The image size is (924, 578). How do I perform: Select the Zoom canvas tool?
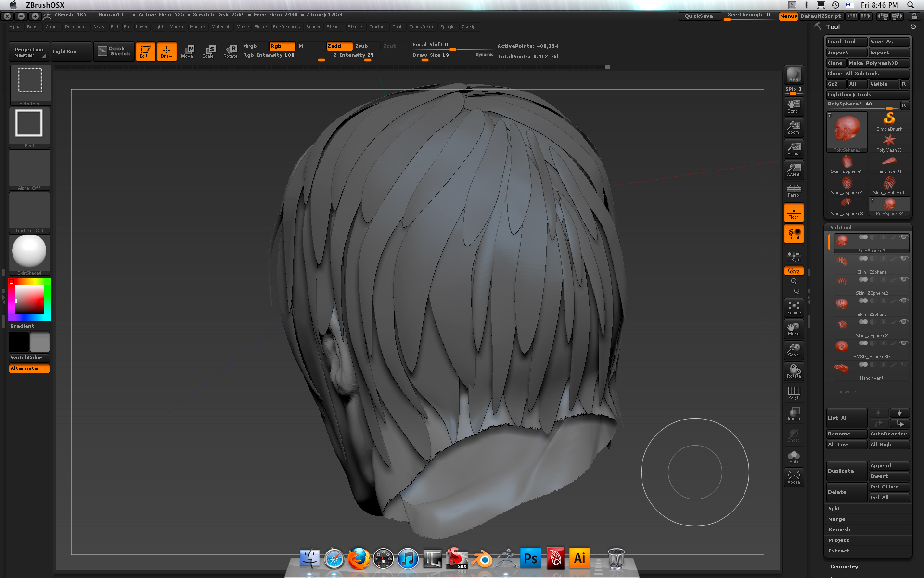(794, 127)
